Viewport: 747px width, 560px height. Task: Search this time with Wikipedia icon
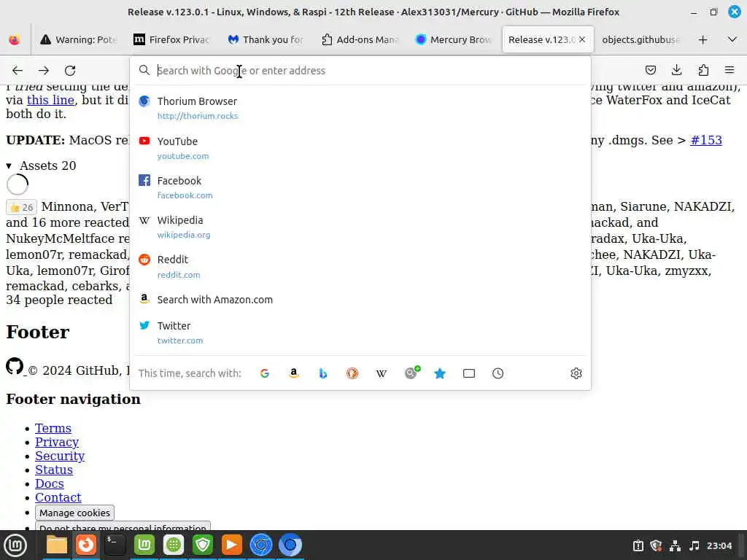point(381,373)
